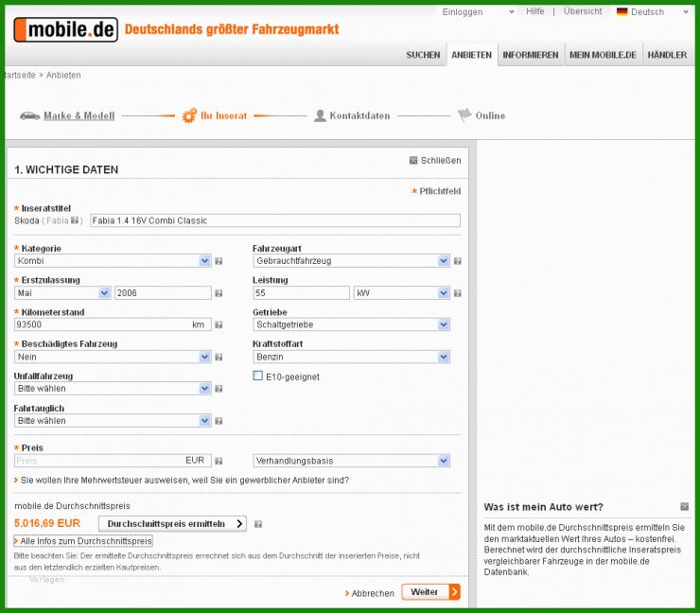700x613 pixels.
Task: Click the person icon at Kontaktdaten step
Action: tap(320, 115)
